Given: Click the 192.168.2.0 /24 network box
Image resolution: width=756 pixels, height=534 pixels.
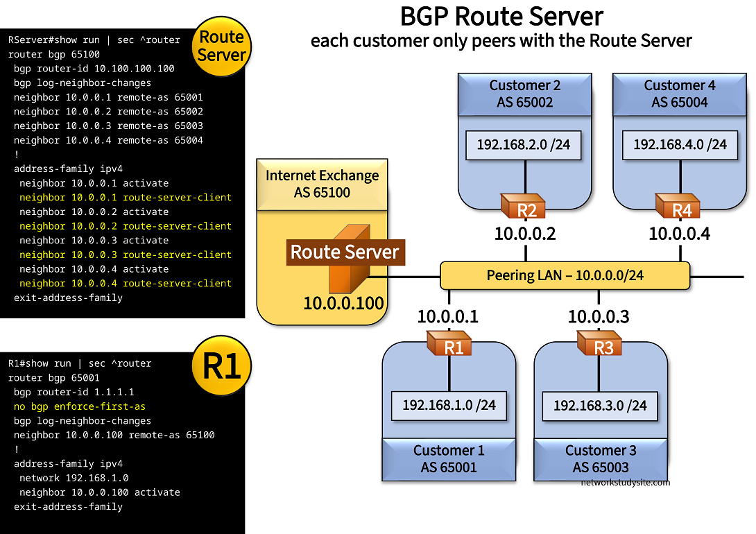Looking at the screenshot, I should (524, 145).
